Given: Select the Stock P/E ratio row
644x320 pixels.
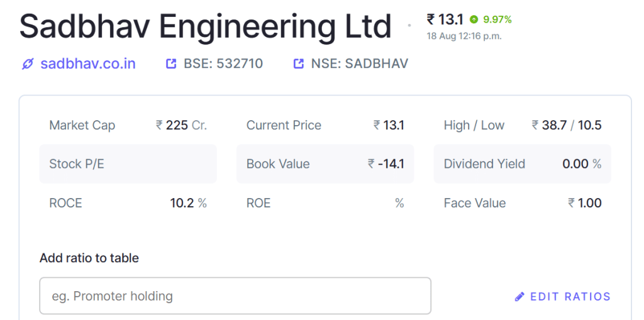Looking at the screenshot, I should (x=128, y=163).
